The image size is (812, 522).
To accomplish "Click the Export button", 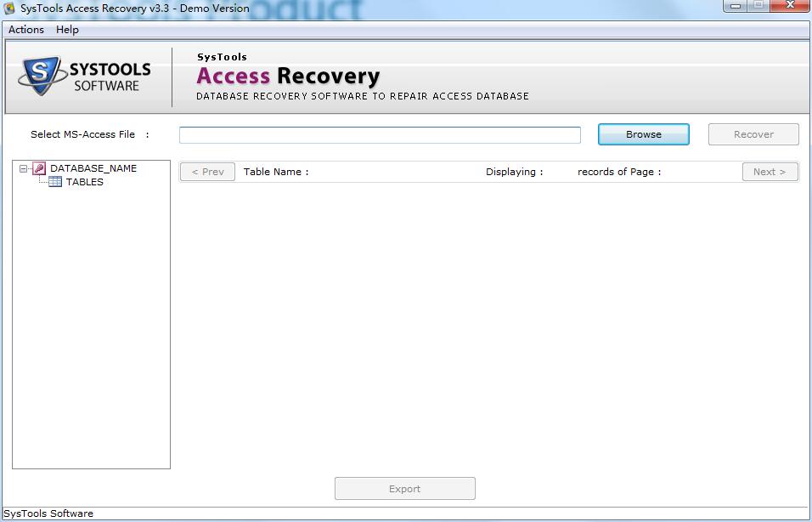I will tap(404, 488).
